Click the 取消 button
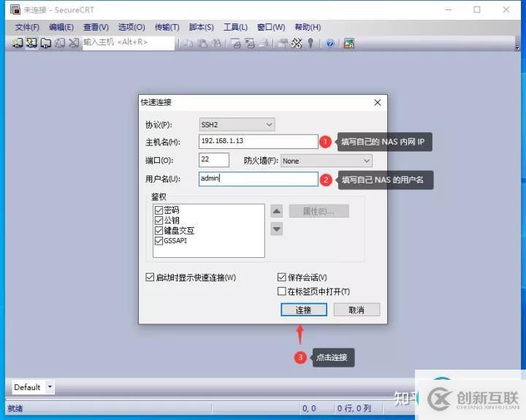 click(x=357, y=310)
